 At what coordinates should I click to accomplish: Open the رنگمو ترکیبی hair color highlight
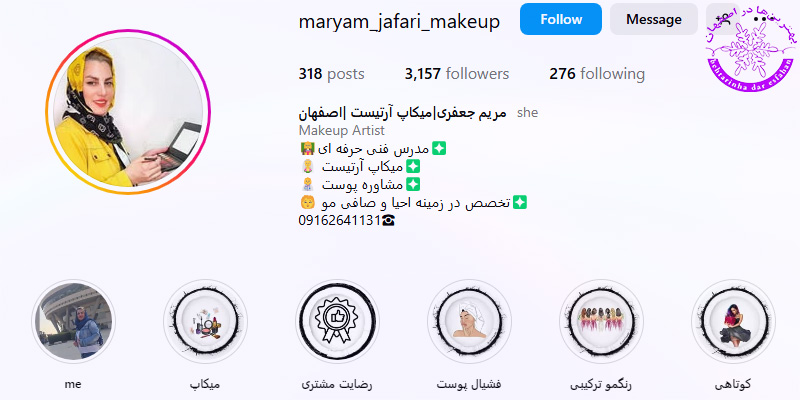601,321
